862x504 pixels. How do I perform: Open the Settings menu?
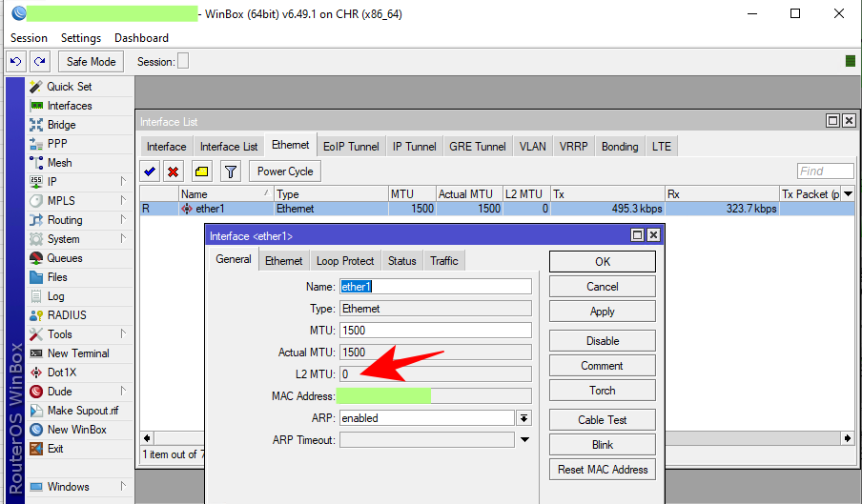(x=81, y=38)
